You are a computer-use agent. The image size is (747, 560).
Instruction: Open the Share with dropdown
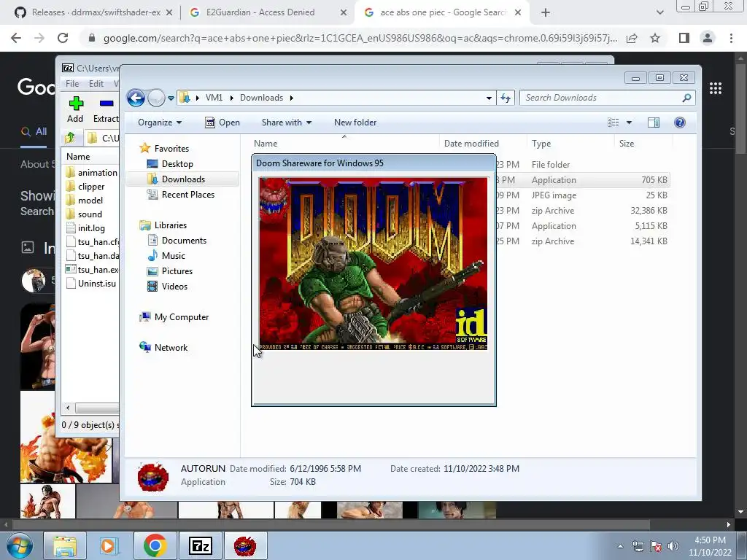[x=286, y=122]
